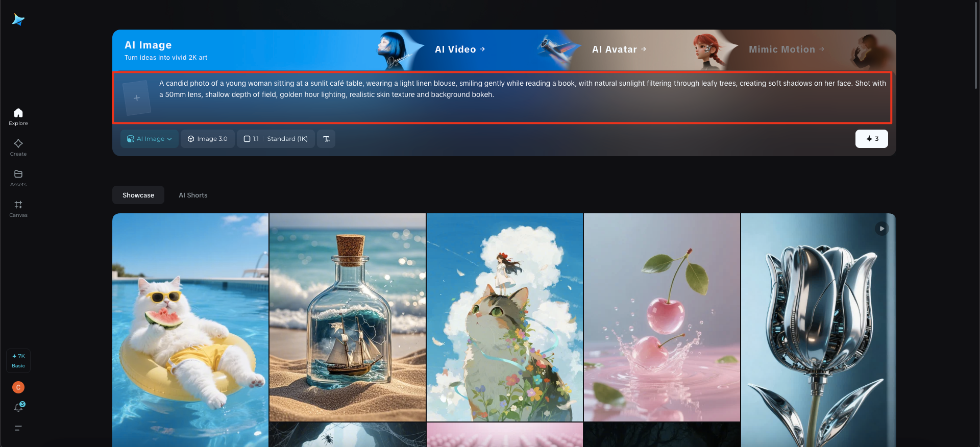Open the ship in a bottle image
The width and height of the screenshot is (980, 447).
tap(348, 317)
